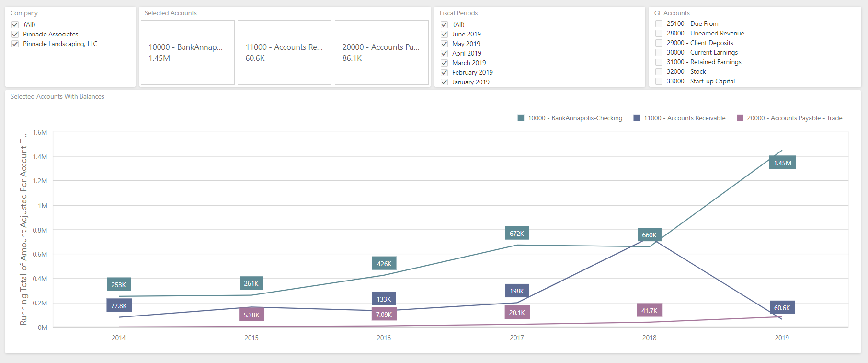Click the 2019 x-axis label
This screenshot has height=363, width=868.
pyautogui.click(x=782, y=338)
